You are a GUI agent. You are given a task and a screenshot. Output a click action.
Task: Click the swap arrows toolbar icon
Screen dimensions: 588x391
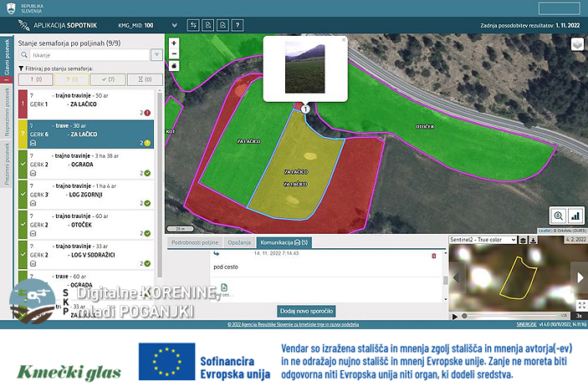[x=193, y=25]
